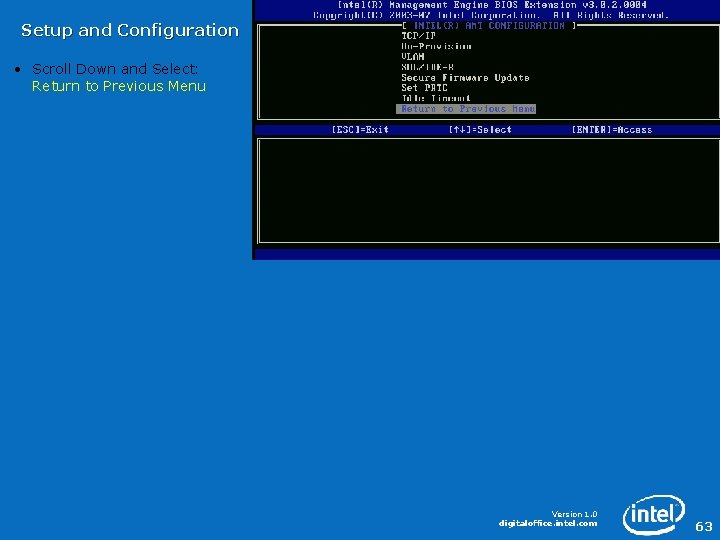
Task: Open the VLAN configuration entry
Action: [x=413, y=56]
